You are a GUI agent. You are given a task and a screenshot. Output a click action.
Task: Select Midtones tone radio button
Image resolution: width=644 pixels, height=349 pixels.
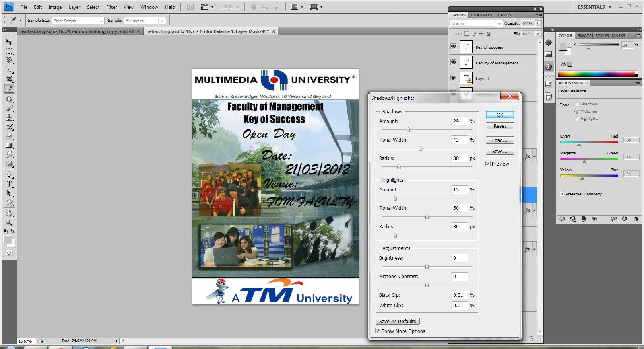pos(577,111)
